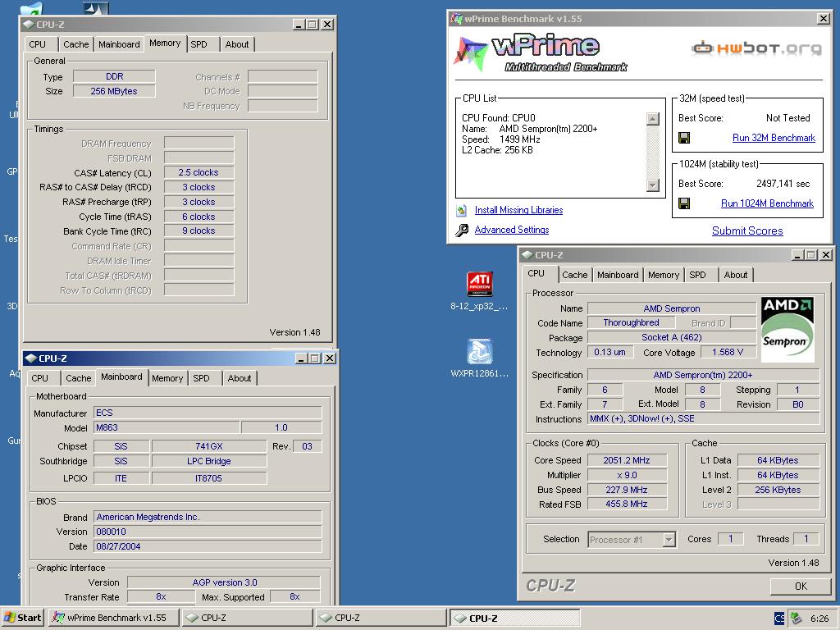The height and width of the screenshot is (630, 840).
Task: Open About tab in Memory window
Action: coord(237,44)
